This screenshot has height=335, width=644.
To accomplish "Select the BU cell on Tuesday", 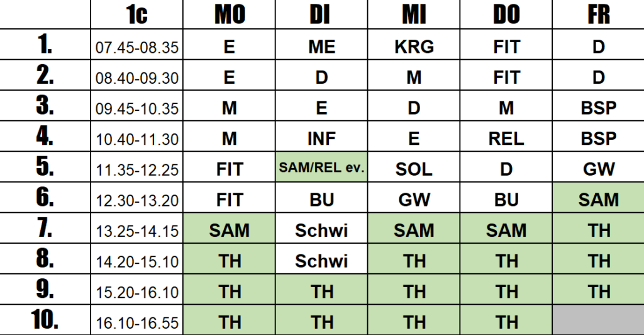I will pos(321,198).
